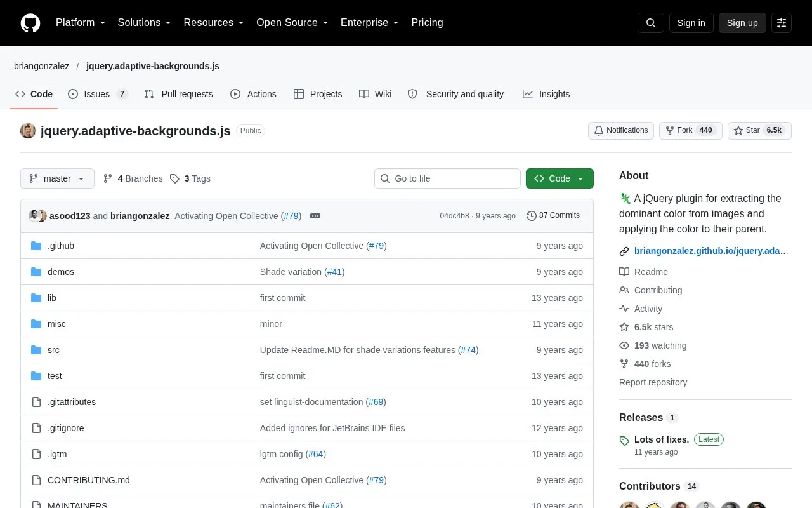
Task: Open the Actions tab
Action: click(x=253, y=94)
